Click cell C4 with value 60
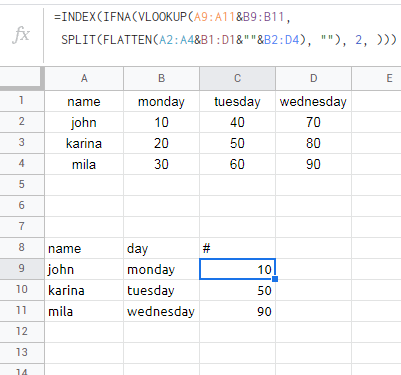Screen dimensions: 401x375 pyautogui.click(x=237, y=164)
